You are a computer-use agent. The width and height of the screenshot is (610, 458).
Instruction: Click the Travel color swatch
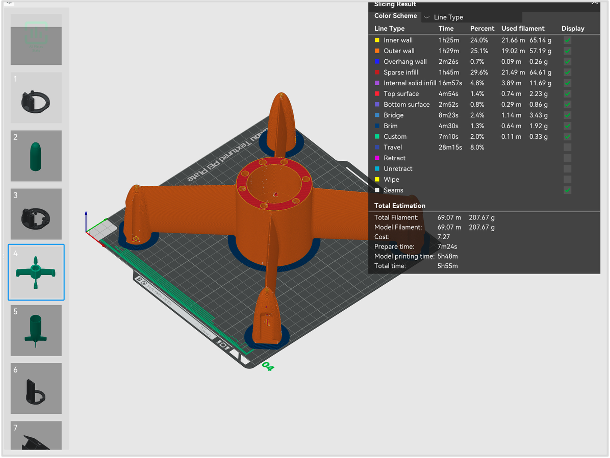(377, 147)
